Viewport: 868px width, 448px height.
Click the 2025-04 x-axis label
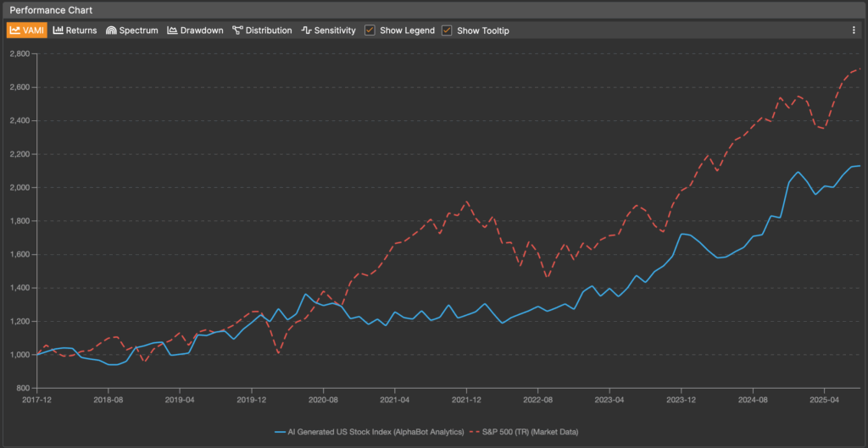click(824, 398)
